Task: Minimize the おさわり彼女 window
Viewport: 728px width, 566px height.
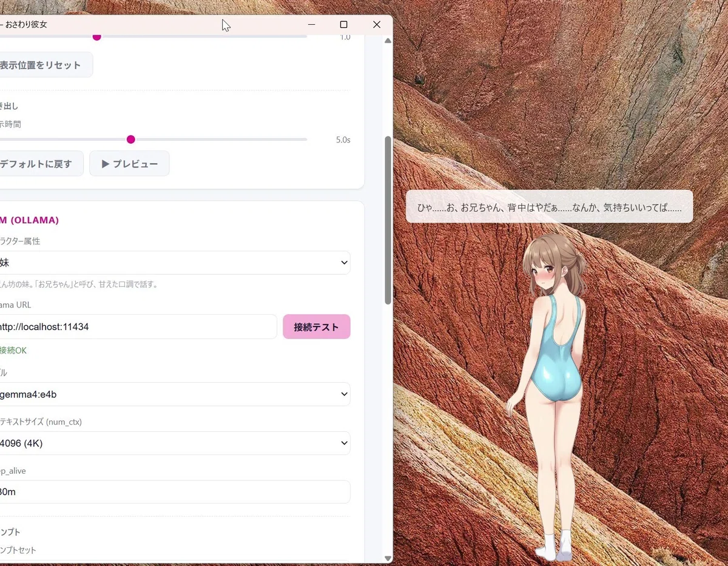Action: tap(311, 24)
